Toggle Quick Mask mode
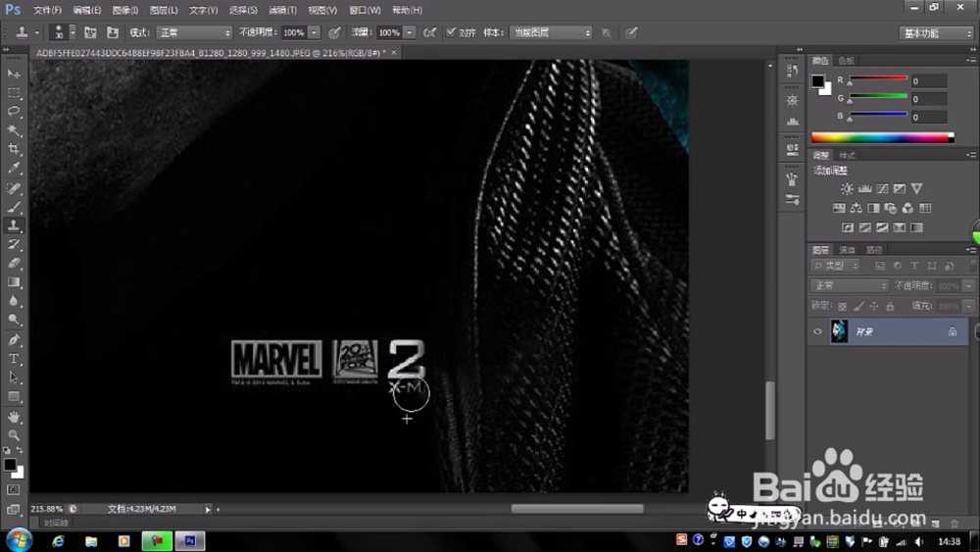The image size is (980, 552). point(14,490)
